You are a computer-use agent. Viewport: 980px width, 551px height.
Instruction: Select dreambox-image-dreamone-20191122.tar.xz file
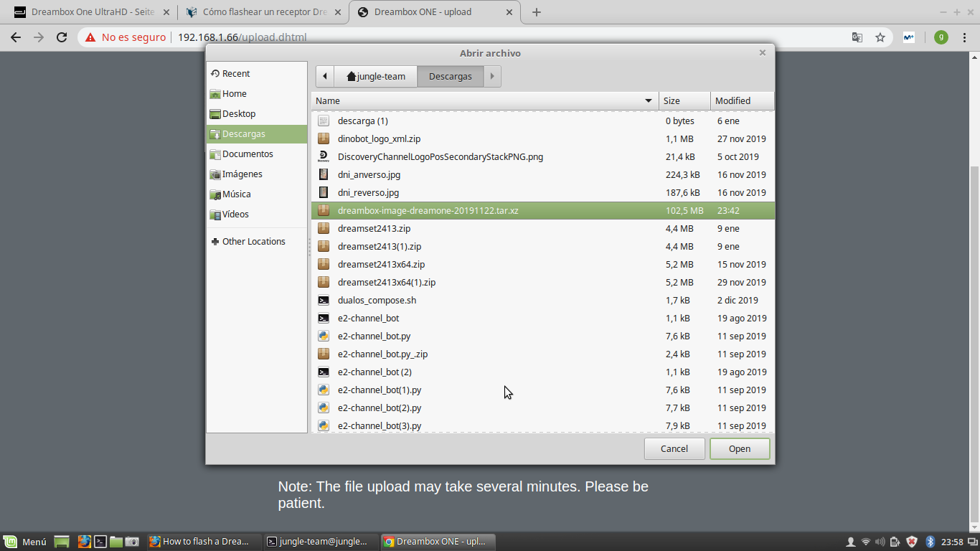428,211
